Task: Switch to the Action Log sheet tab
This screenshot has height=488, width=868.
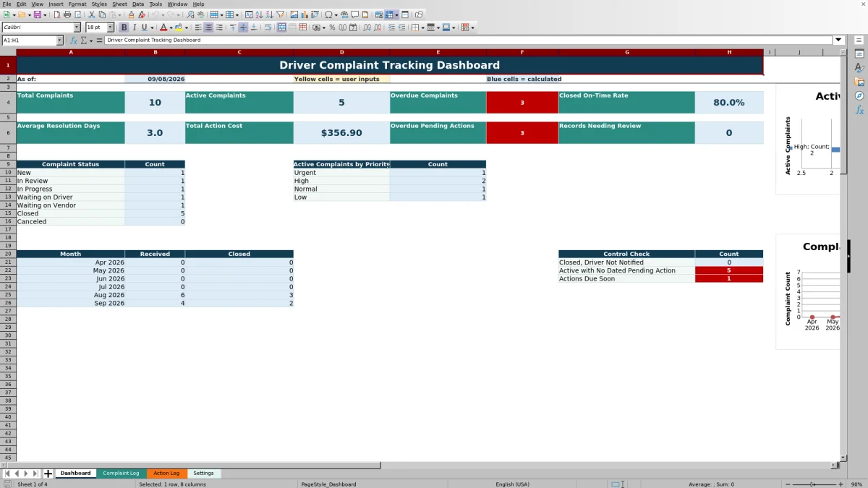Action: click(x=166, y=474)
